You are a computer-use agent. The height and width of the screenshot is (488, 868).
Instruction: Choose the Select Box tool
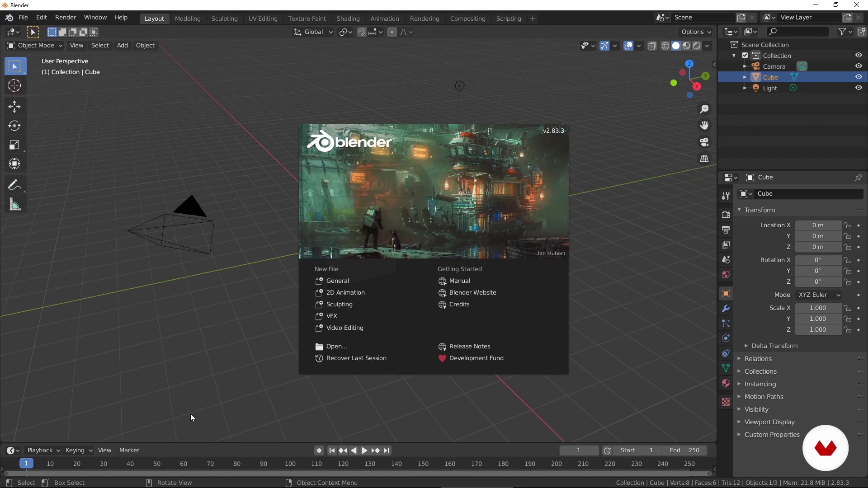(x=14, y=66)
